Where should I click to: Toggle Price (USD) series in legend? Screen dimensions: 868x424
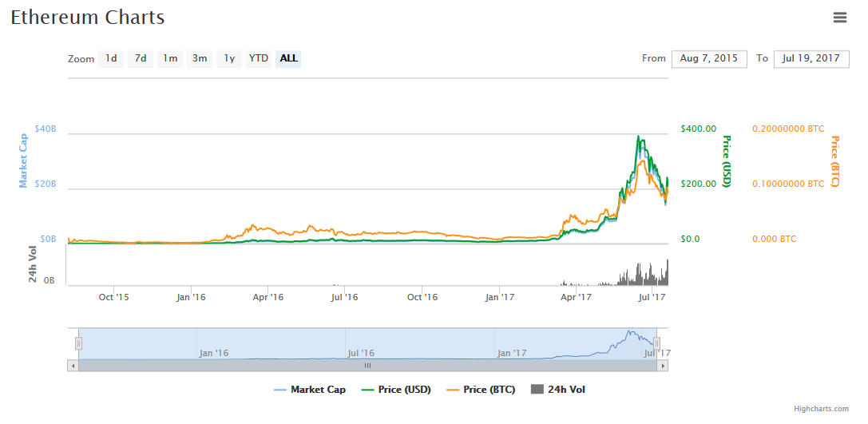pos(396,390)
